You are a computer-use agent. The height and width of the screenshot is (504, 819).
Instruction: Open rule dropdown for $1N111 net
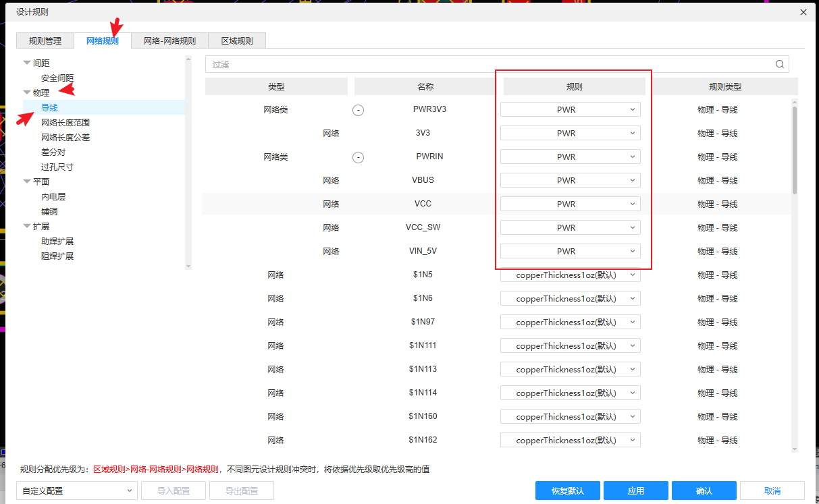(x=571, y=345)
